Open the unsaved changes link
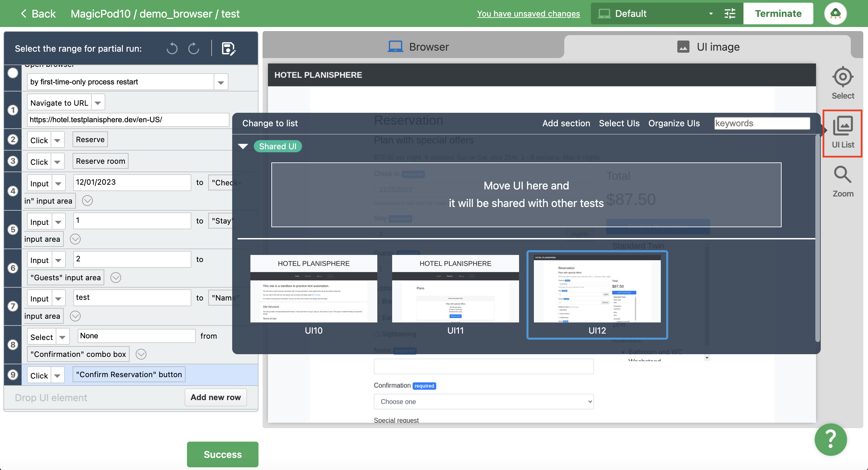868x470 pixels. coord(528,14)
